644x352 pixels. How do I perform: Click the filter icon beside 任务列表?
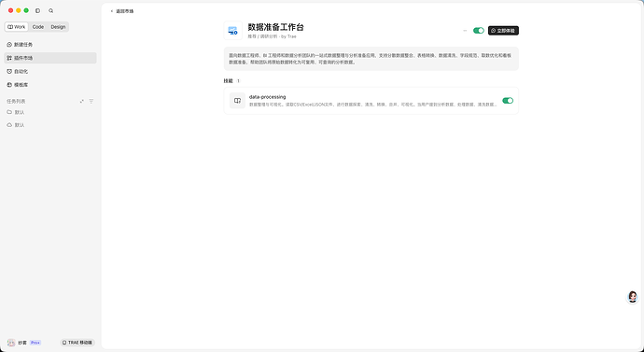pos(91,101)
